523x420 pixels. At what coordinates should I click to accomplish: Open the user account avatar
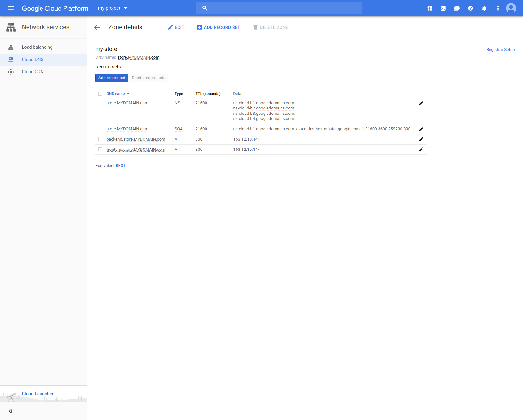[x=511, y=8]
